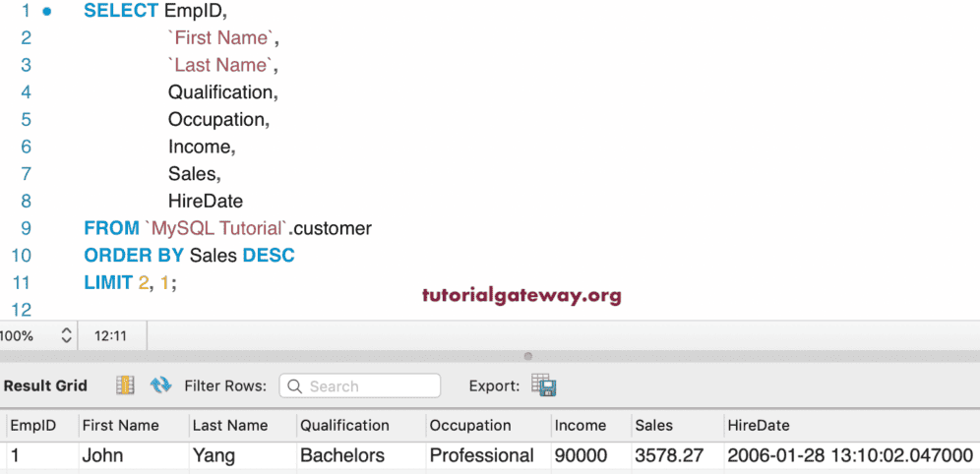
Task: Click the SELECT keyword on line 1
Action: pyautogui.click(x=121, y=11)
